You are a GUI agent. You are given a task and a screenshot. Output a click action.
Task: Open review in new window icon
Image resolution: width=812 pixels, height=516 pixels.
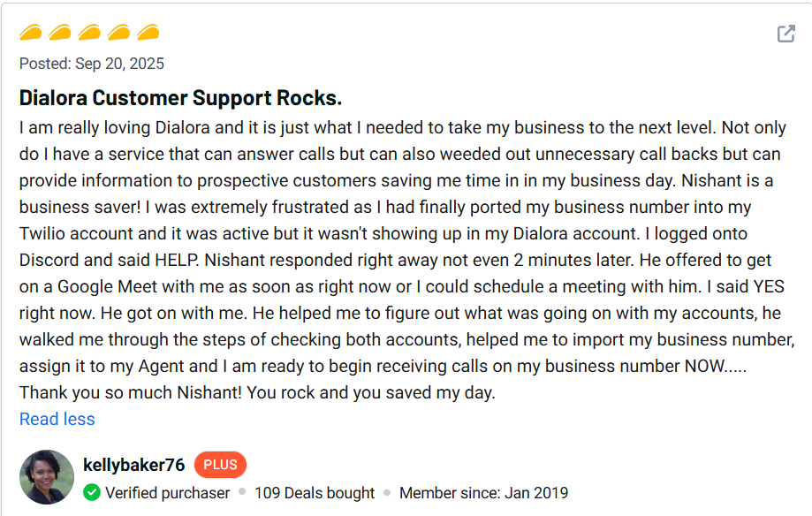[x=785, y=34]
